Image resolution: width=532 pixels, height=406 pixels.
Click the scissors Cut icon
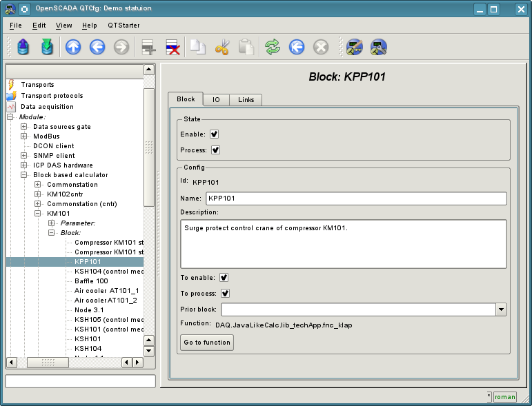pos(222,47)
